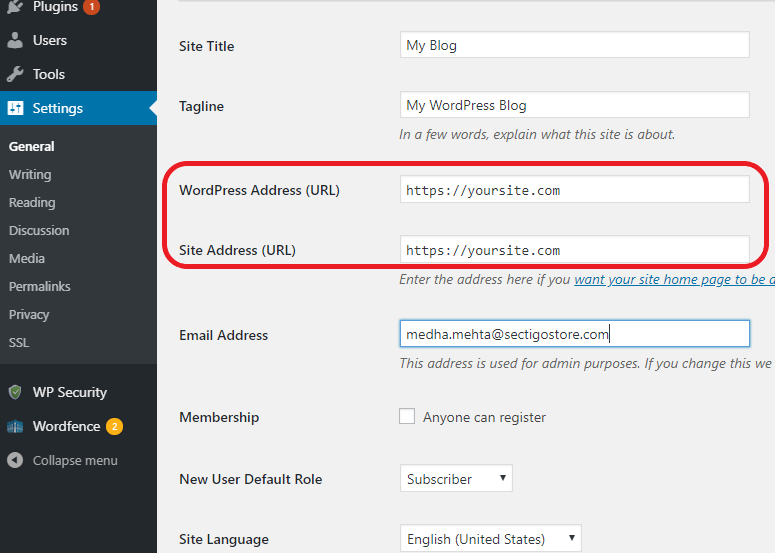Open the Media settings submenu
The image size is (775, 553).
click(x=27, y=258)
